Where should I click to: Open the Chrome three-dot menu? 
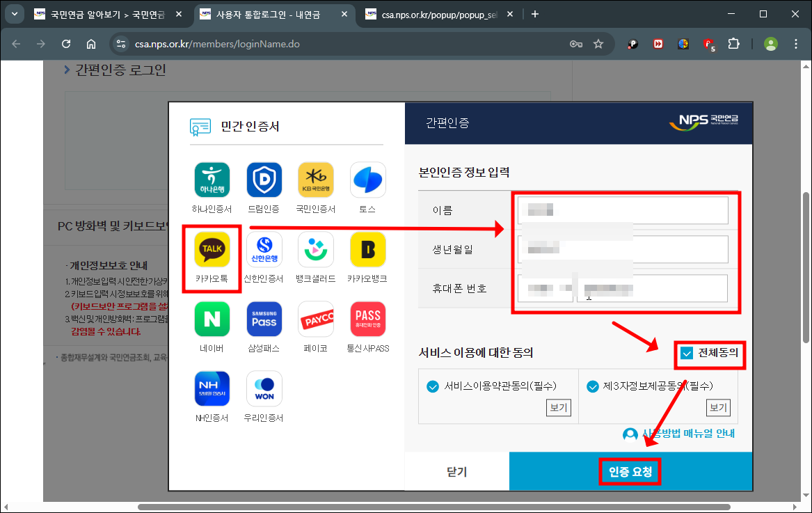click(796, 43)
